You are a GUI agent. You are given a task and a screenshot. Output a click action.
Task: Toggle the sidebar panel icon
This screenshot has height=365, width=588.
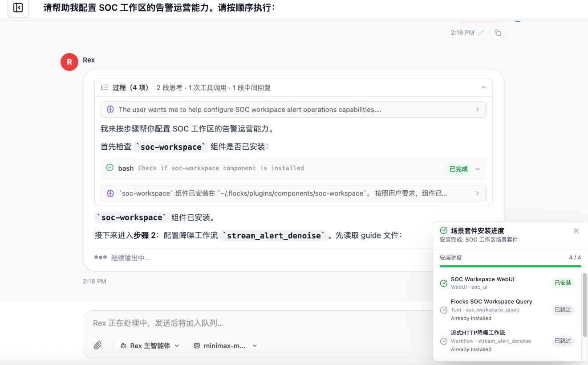[18, 8]
